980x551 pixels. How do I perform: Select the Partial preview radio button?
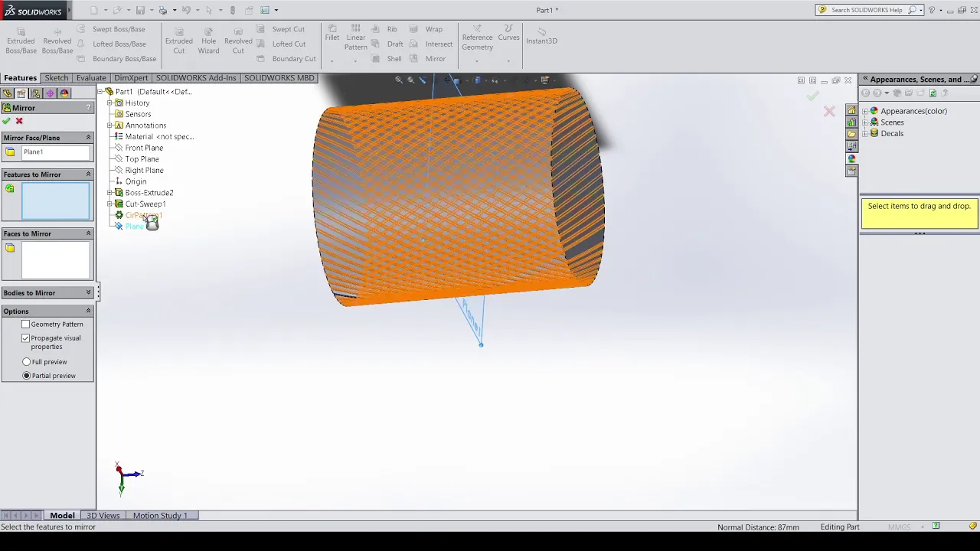click(27, 376)
